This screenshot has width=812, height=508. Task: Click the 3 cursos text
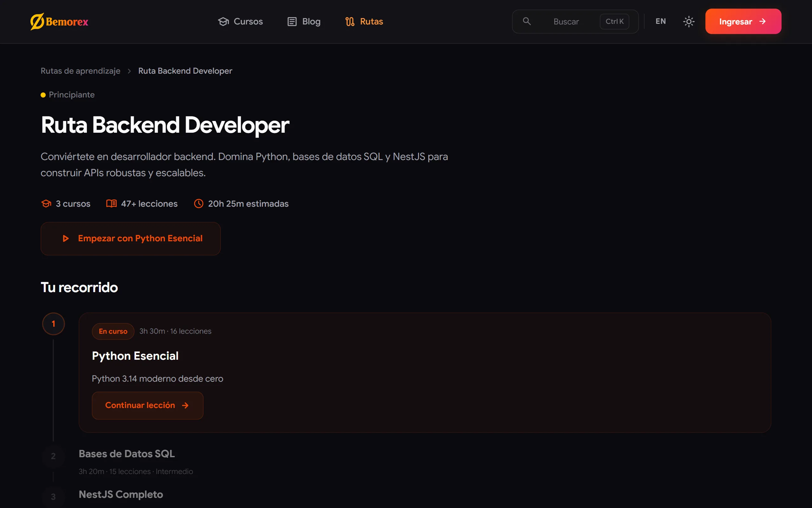[x=73, y=204]
